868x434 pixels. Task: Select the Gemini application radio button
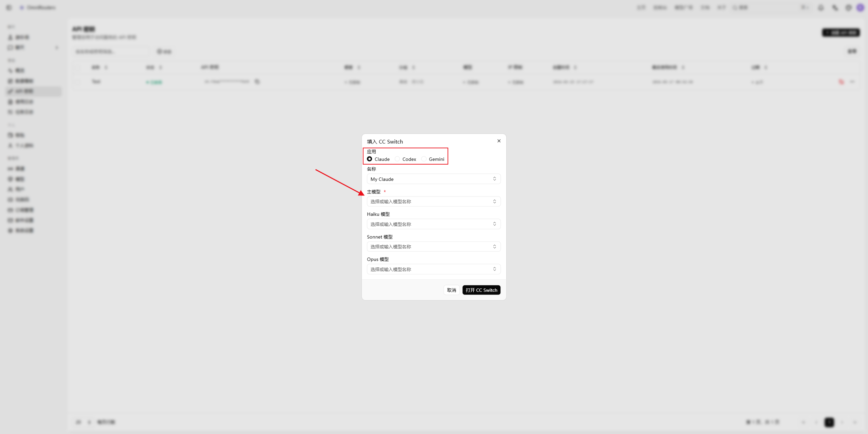tap(424, 159)
